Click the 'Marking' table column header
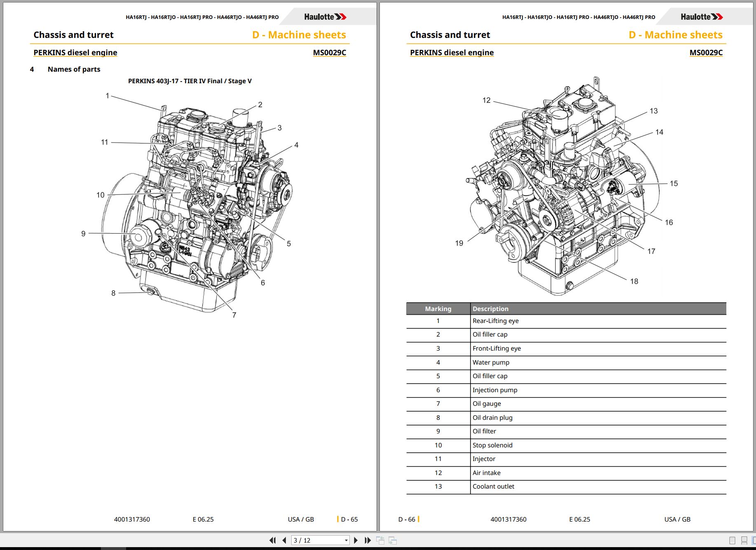756x550 pixels. (438, 309)
